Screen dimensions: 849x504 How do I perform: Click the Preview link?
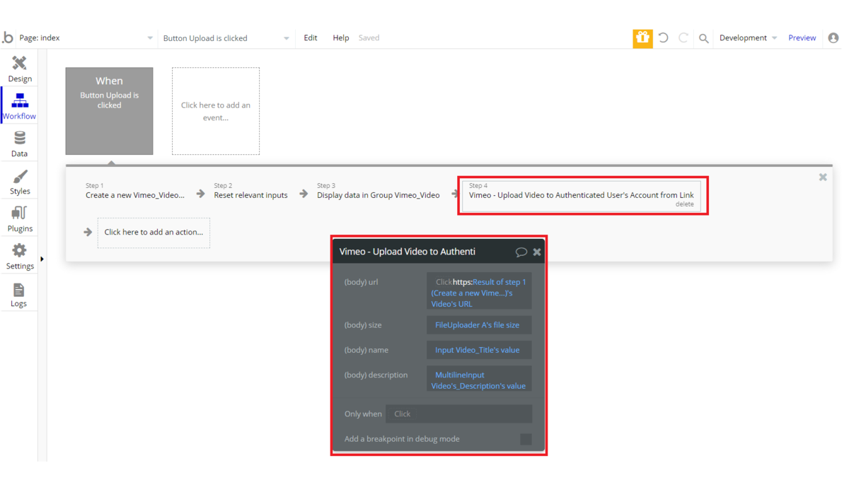click(802, 38)
